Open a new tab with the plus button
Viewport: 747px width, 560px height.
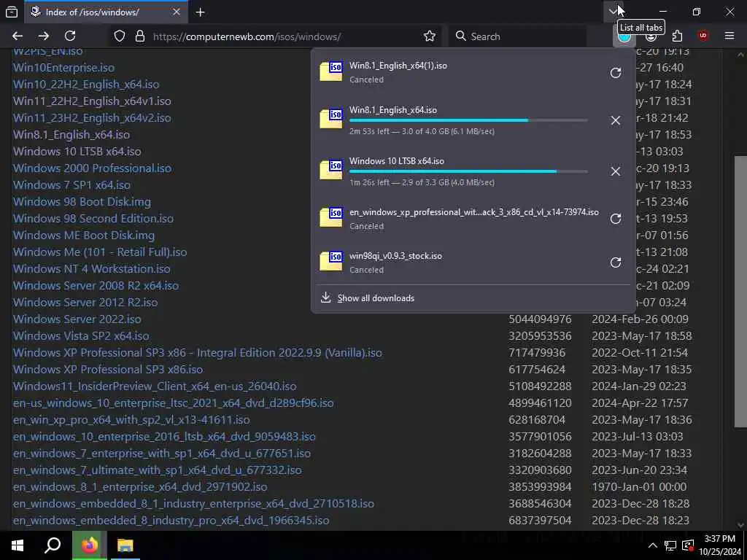click(x=200, y=12)
